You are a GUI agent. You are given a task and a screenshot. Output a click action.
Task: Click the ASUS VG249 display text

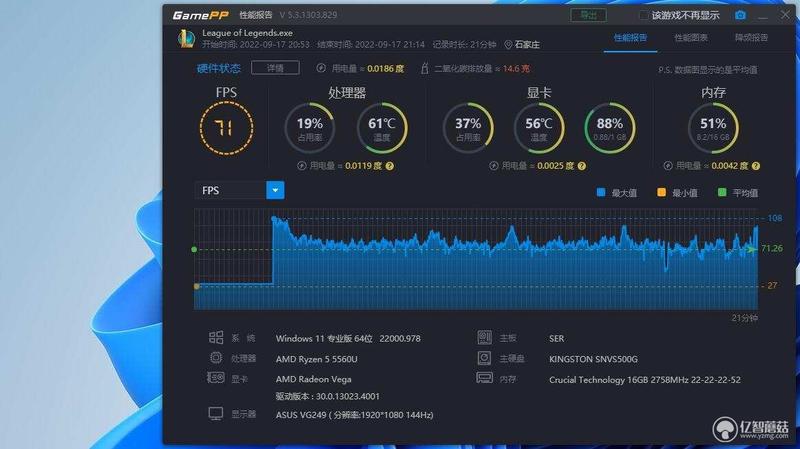(x=355, y=415)
